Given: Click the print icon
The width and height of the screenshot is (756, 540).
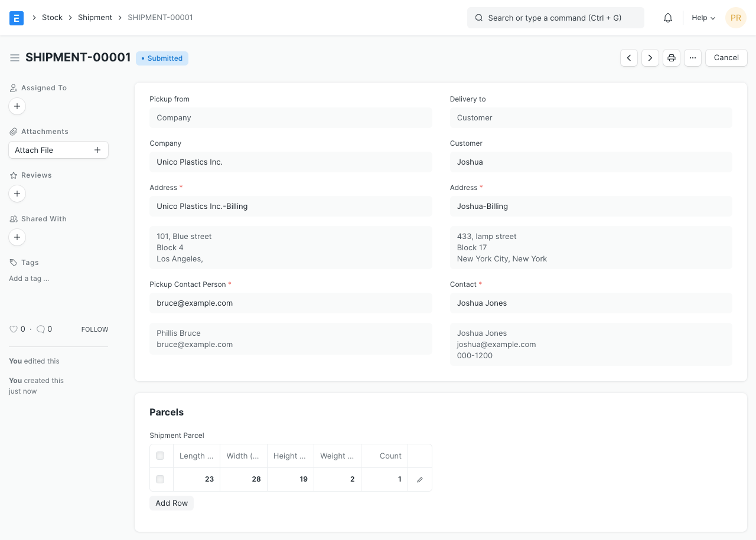Looking at the screenshot, I should tap(672, 58).
